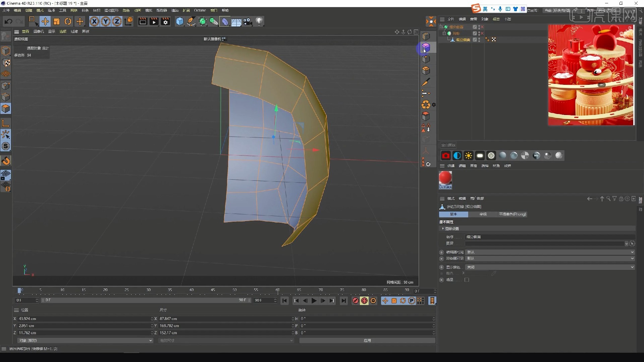Open Render Settings gear clapperboard
644x362 pixels.
pyautogui.click(x=165, y=22)
